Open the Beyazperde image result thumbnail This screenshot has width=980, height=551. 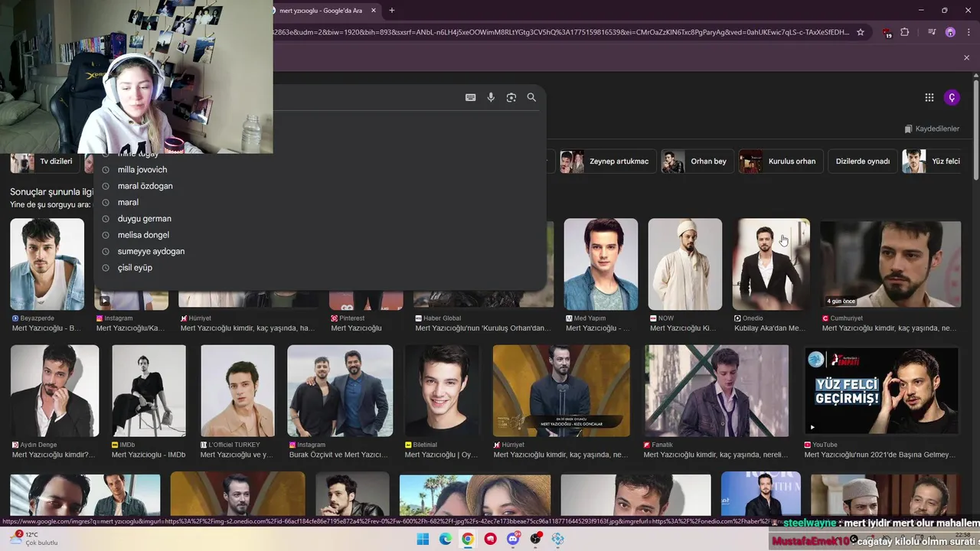[x=47, y=264]
